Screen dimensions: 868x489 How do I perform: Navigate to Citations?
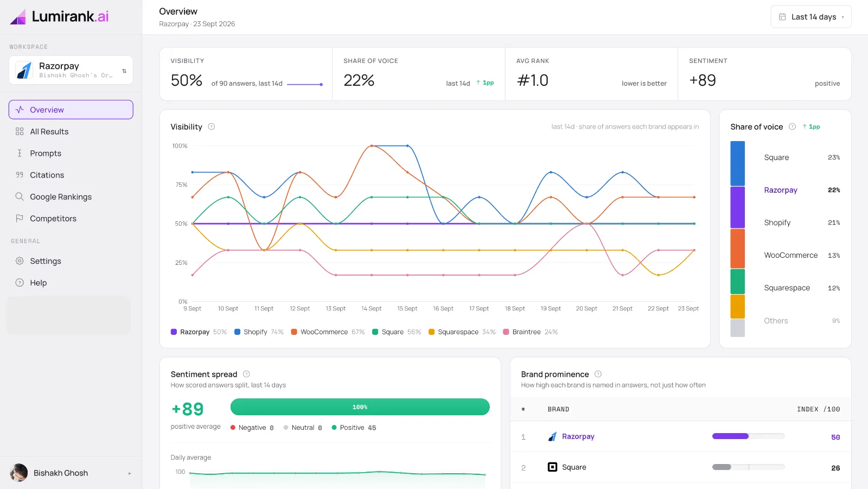click(x=71, y=175)
